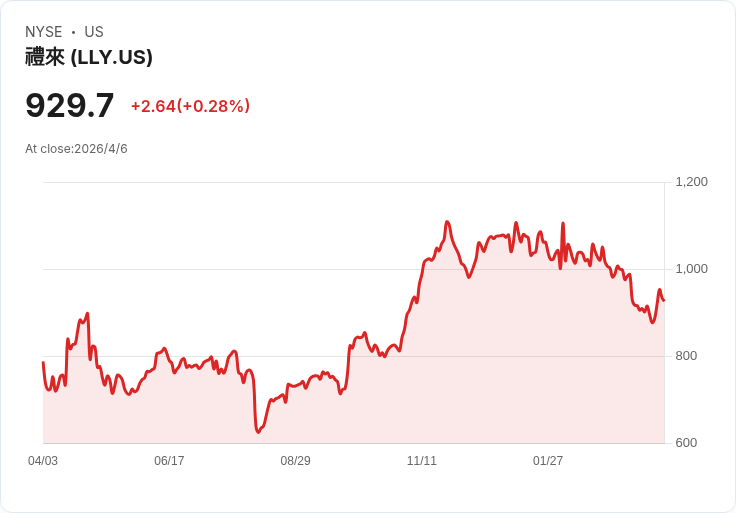Click the 800 price axis label
This screenshot has height=513, width=736.
(x=687, y=356)
